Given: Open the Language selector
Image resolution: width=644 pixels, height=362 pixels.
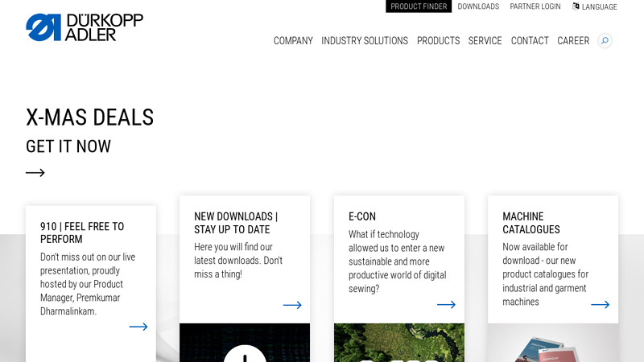Looking at the screenshot, I should [599, 7].
